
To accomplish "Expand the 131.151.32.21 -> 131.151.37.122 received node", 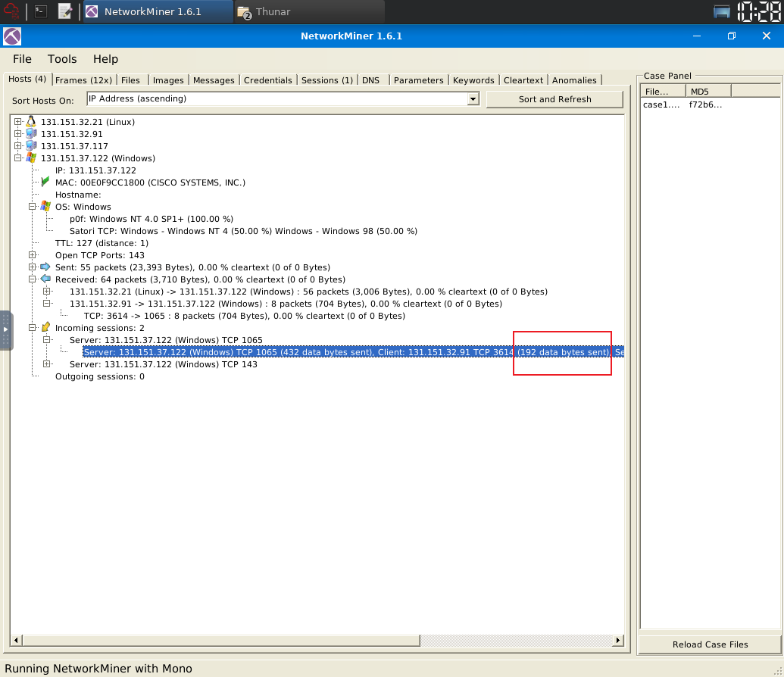I will click(47, 291).
